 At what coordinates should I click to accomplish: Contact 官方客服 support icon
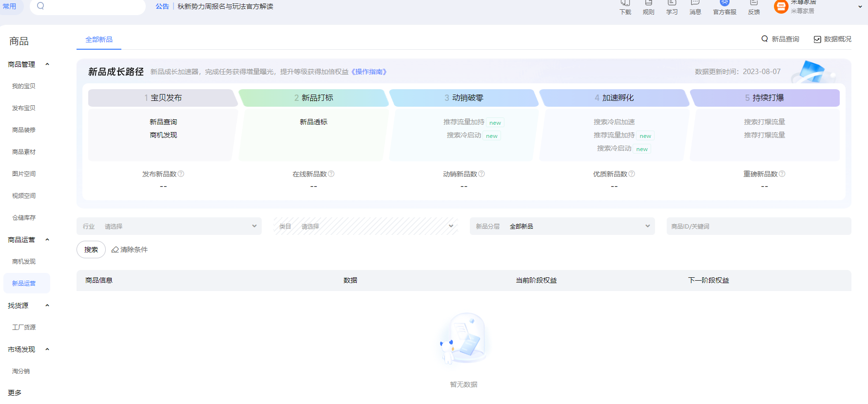[x=725, y=4]
